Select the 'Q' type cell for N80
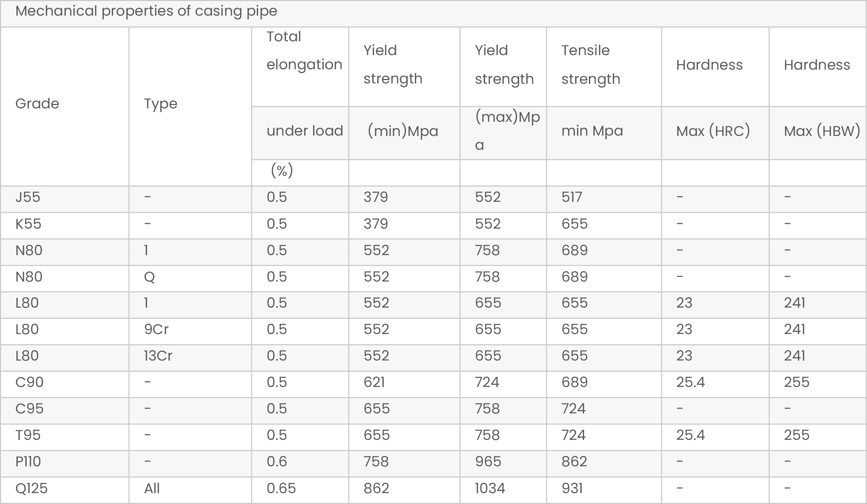 tap(149, 277)
